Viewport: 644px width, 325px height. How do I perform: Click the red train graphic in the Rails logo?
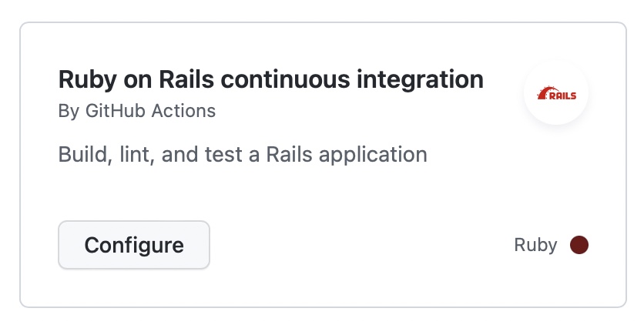tap(545, 93)
